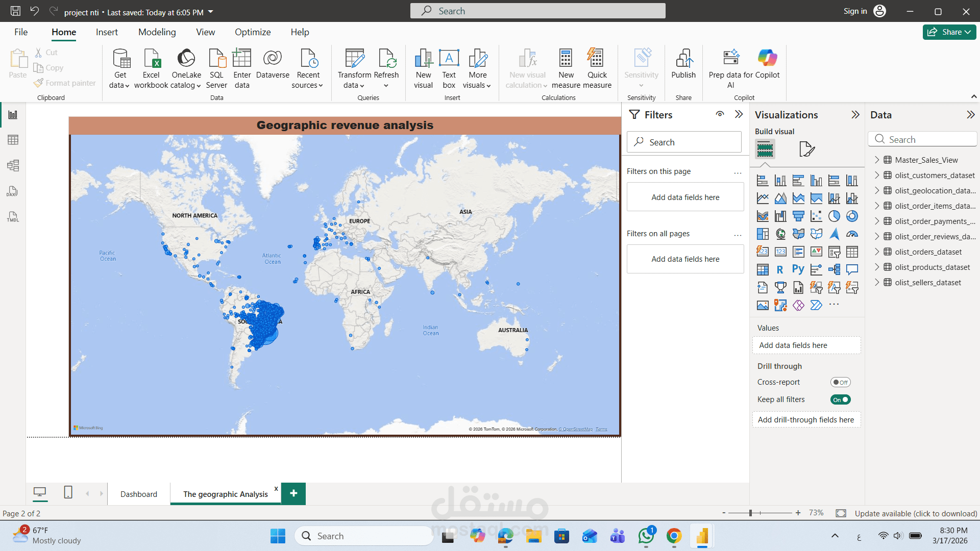Click the zoom level slider

(750, 513)
